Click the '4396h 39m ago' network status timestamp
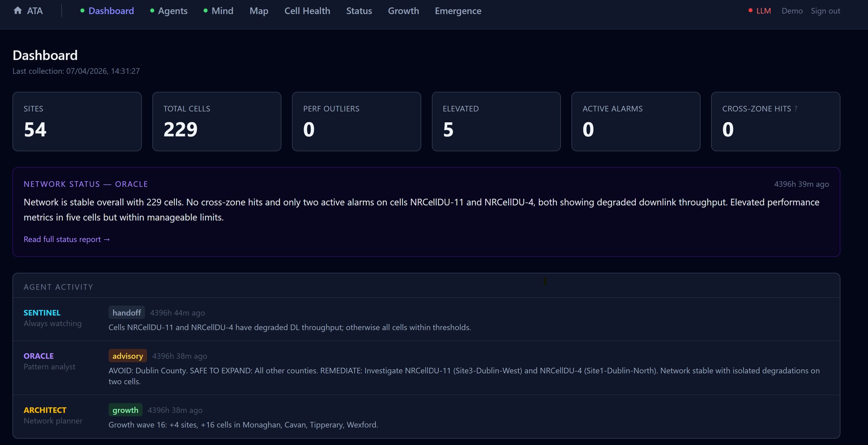868x445 pixels. (802, 184)
